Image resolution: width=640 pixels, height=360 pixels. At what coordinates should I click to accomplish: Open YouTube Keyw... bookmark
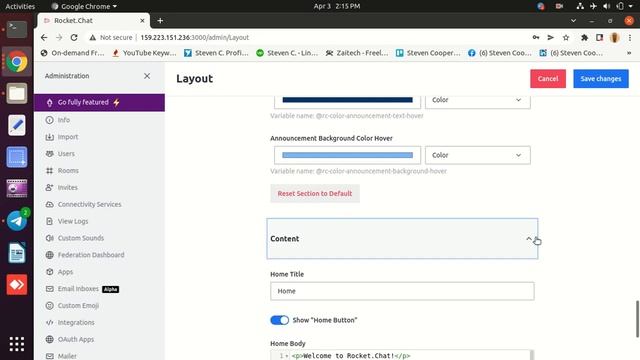144,53
